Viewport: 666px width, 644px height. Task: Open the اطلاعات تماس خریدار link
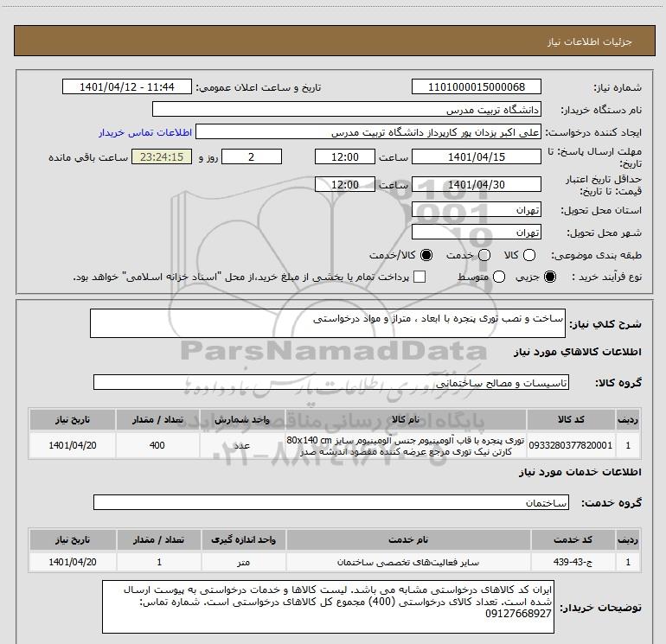(x=145, y=132)
